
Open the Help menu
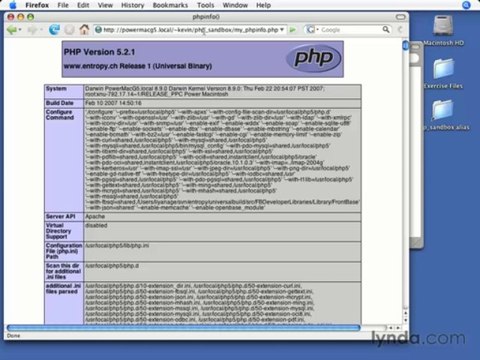(263, 5)
